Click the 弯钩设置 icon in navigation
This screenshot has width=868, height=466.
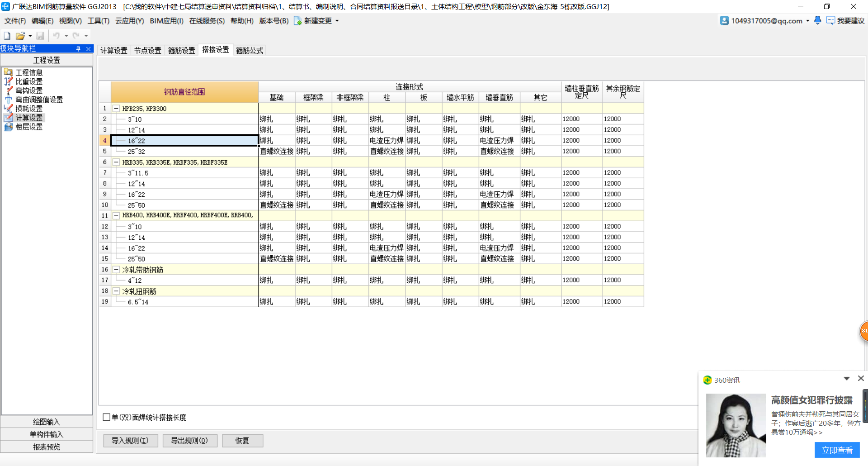pyautogui.click(x=8, y=90)
